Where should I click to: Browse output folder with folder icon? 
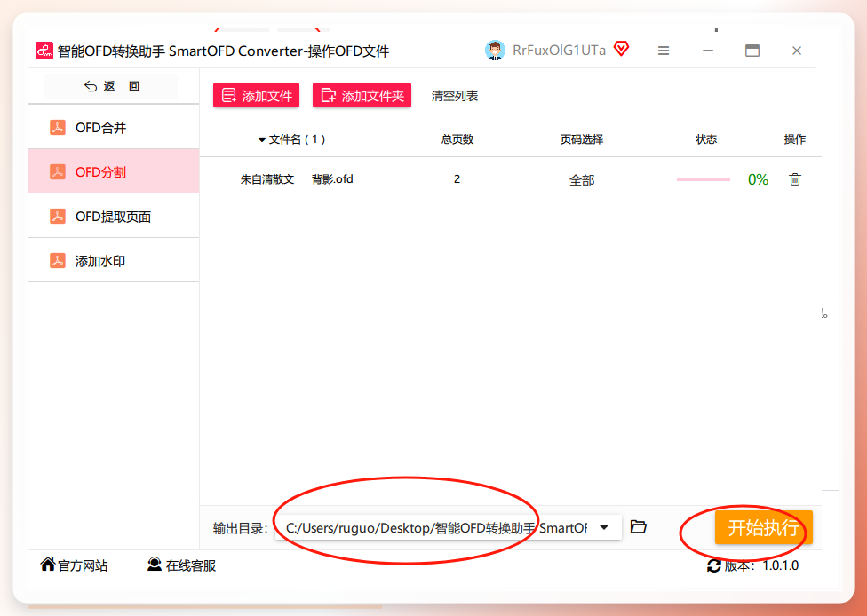point(639,526)
